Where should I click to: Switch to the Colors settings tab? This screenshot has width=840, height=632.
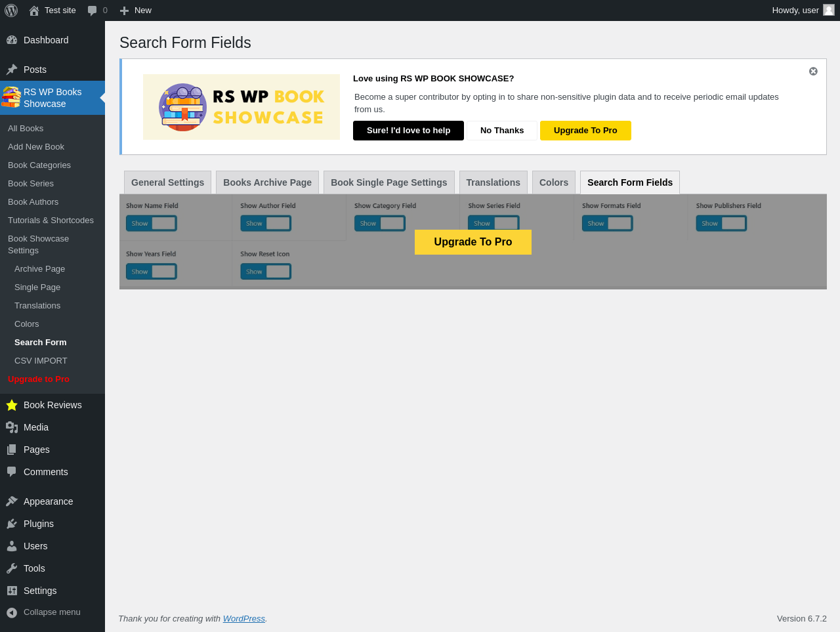pyautogui.click(x=554, y=182)
